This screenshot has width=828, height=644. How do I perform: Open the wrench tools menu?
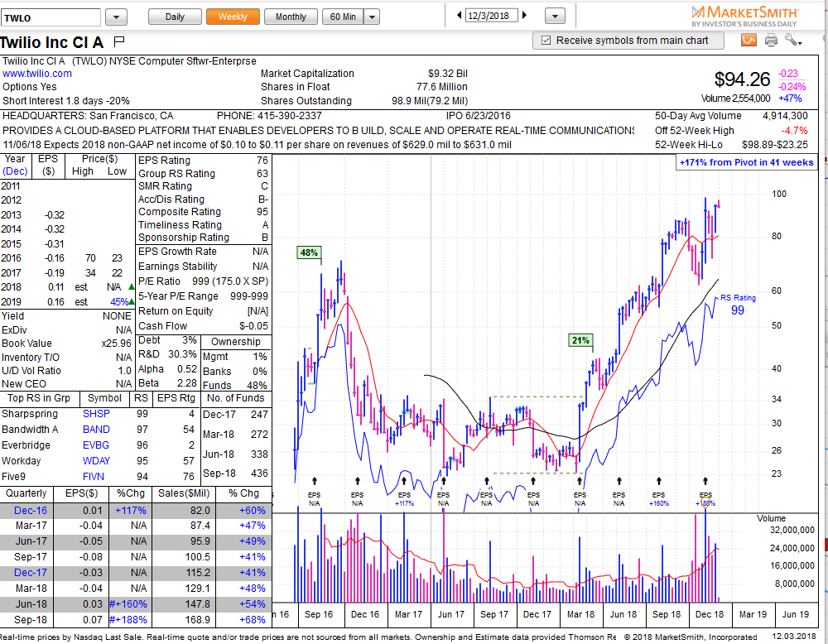click(x=792, y=40)
